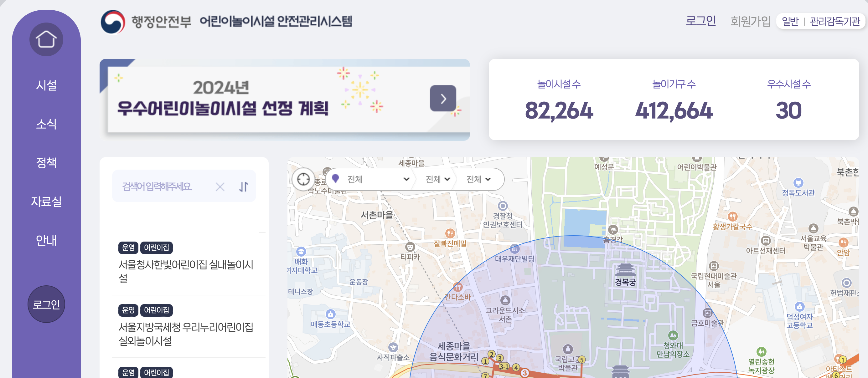Switch account type to 관리감독기관

coord(834,21)
